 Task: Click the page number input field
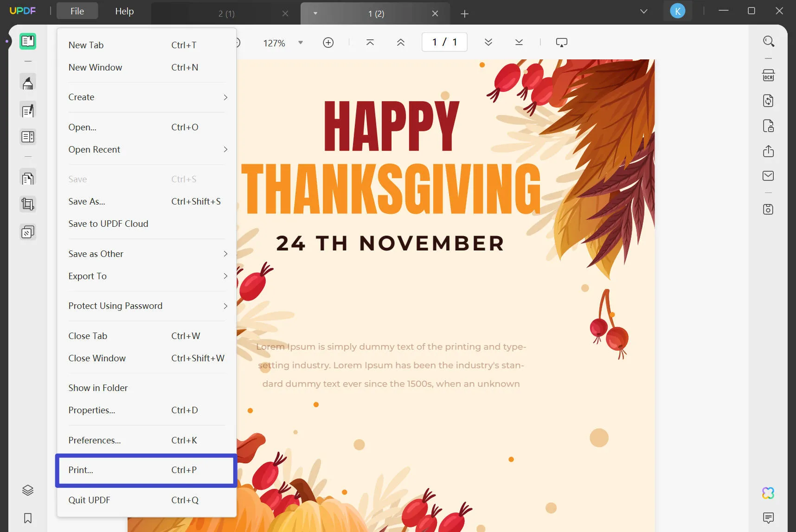pyautogui.click(x=444, y=42)
